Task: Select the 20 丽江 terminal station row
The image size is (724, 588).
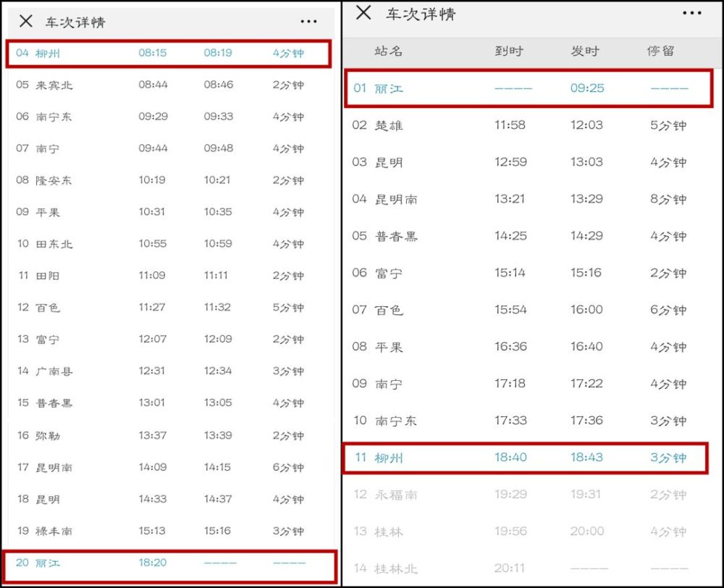Action: pos(169,565)
